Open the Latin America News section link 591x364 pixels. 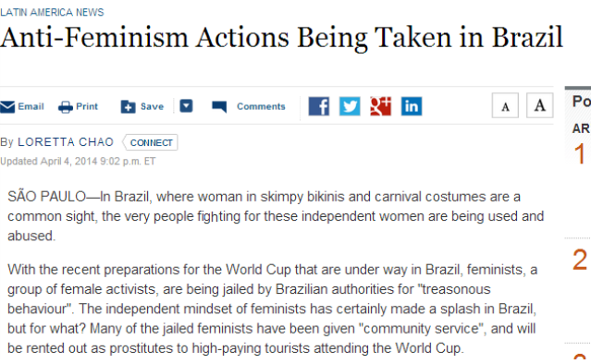click(x=52, y=12)
